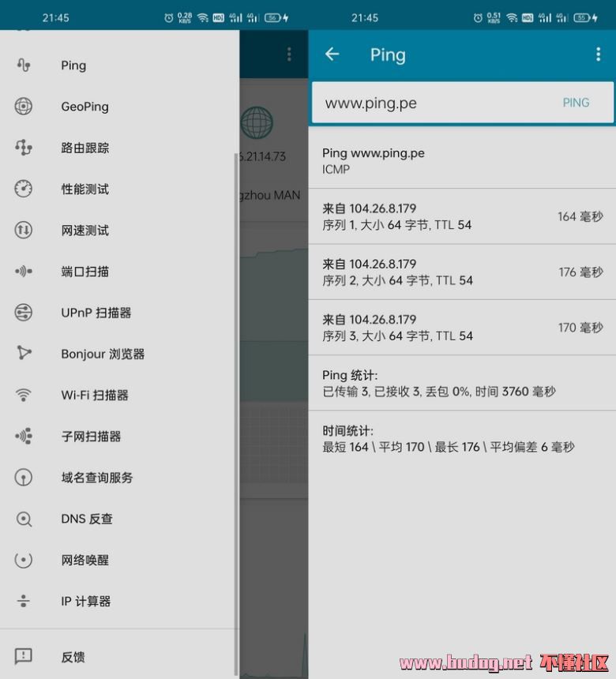Screen dimensions: 616x679
Task: Select the Wi-Fi 扫描器 icon
Action: (x=24, y=395)
